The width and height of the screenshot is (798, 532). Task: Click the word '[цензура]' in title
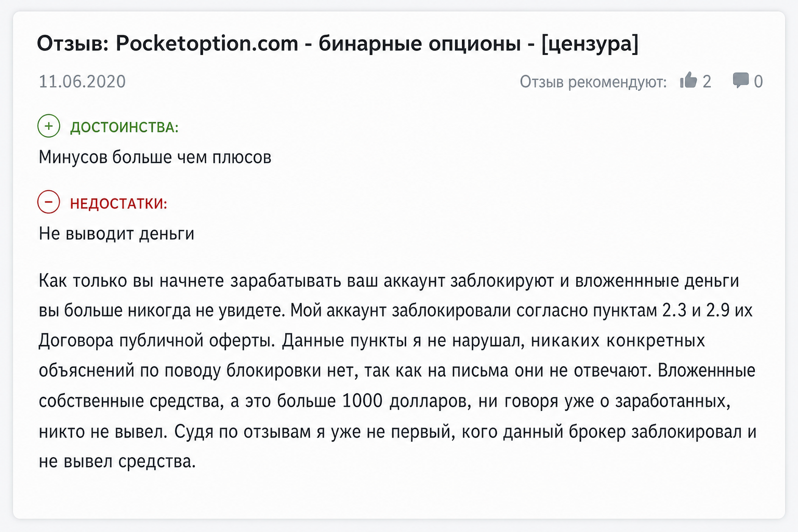(x=589, y=44)
